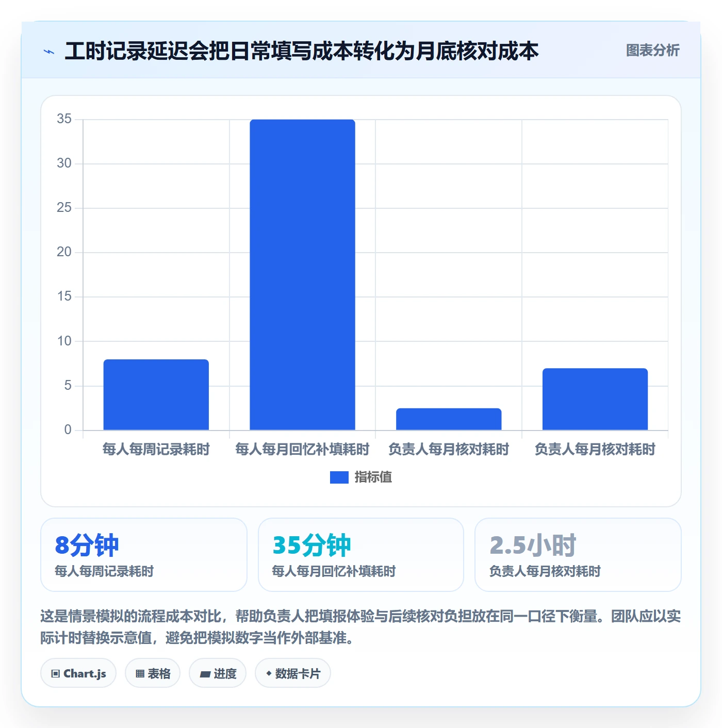Click the lightning icon beside the title
The image size is (722, 728).
[49, 52]
